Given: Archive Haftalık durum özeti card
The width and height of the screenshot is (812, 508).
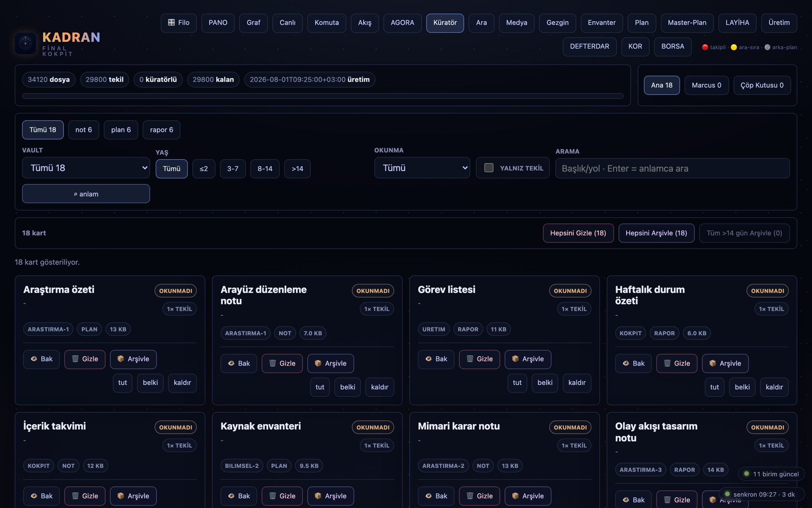Looking at the screenshot, I should pos(725,364).
